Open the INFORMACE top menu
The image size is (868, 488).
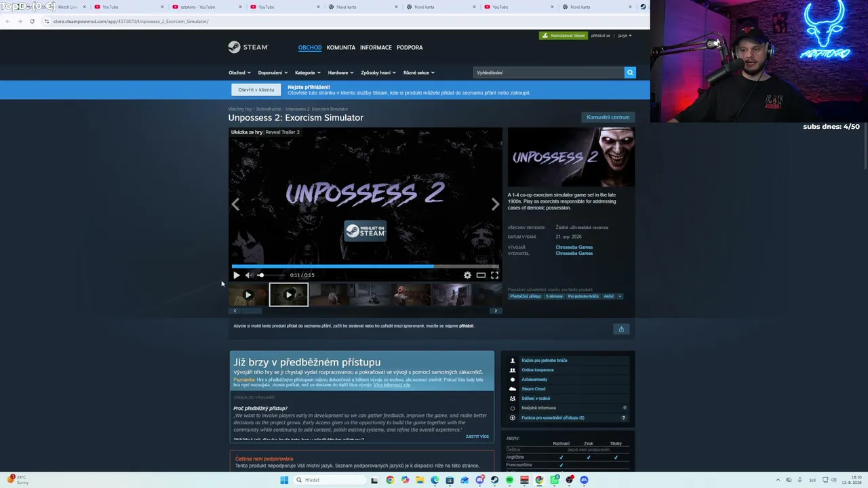point(376,47)
